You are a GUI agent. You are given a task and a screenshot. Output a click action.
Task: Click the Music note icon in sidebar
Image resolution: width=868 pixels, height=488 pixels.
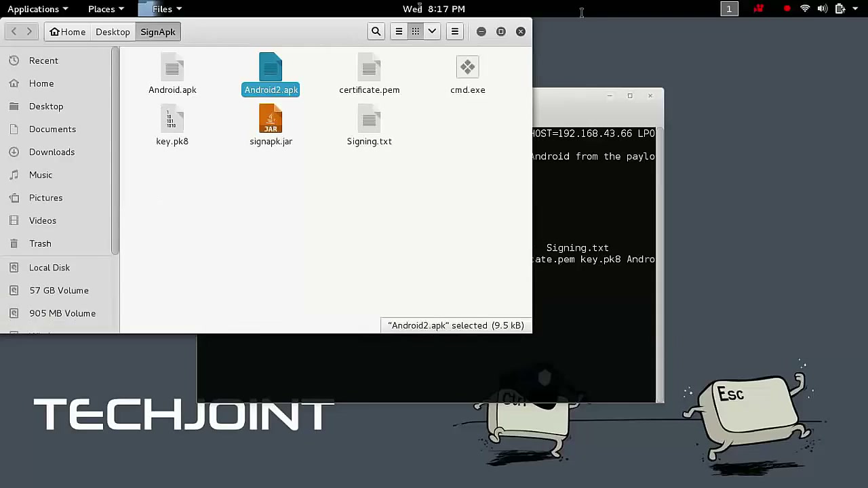[x=14, y=175]
